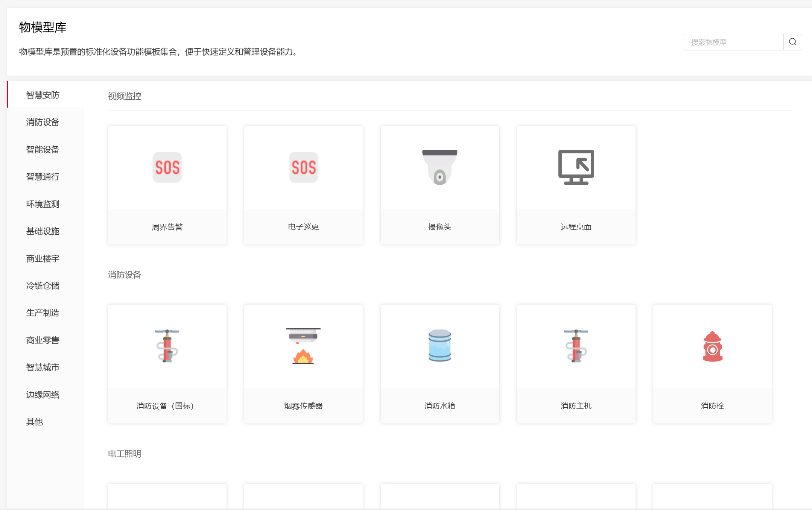Viewport: 812px width, 510px height.
Task: Click the 视频监控 section heading
Action: 125,96
